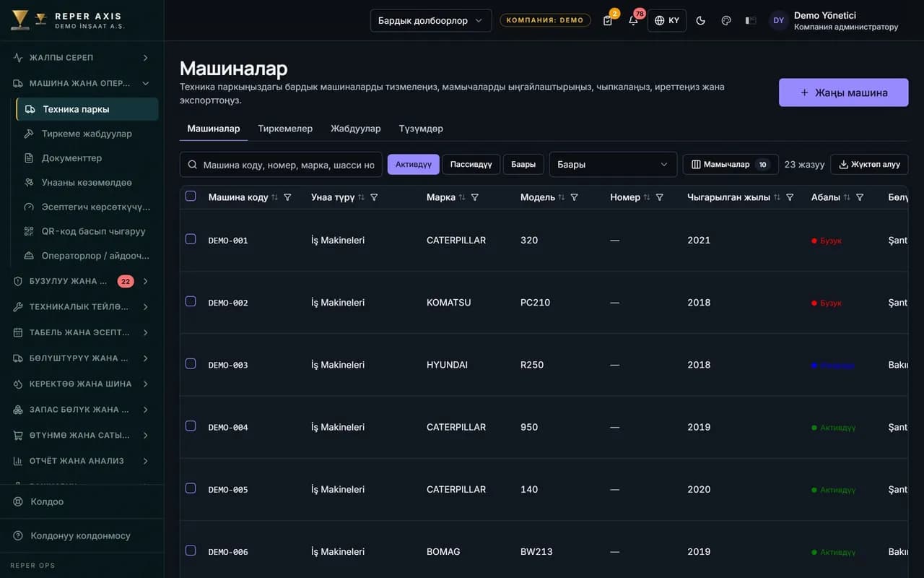Switch to the Түзүмдөр tab
The height and width of the screenshot is (578, 924).
(421, 129)
